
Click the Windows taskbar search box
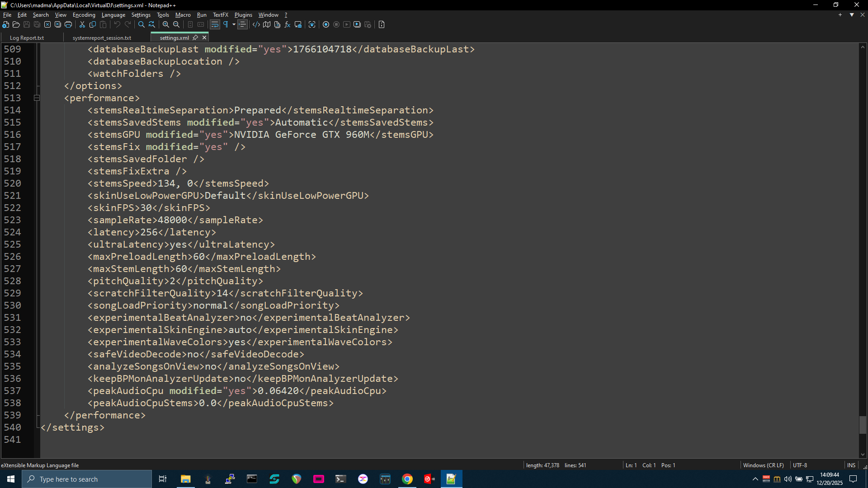[87, 479]
